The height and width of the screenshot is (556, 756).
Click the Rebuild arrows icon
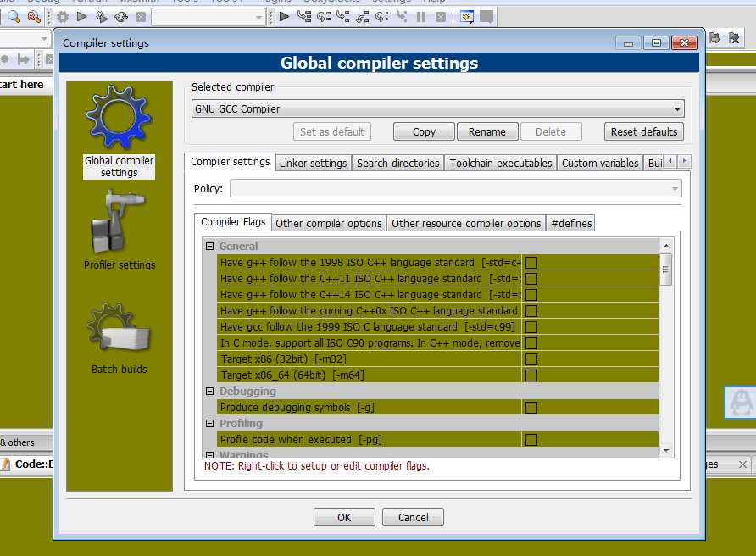pyautogui.click(x=121, y=17)
